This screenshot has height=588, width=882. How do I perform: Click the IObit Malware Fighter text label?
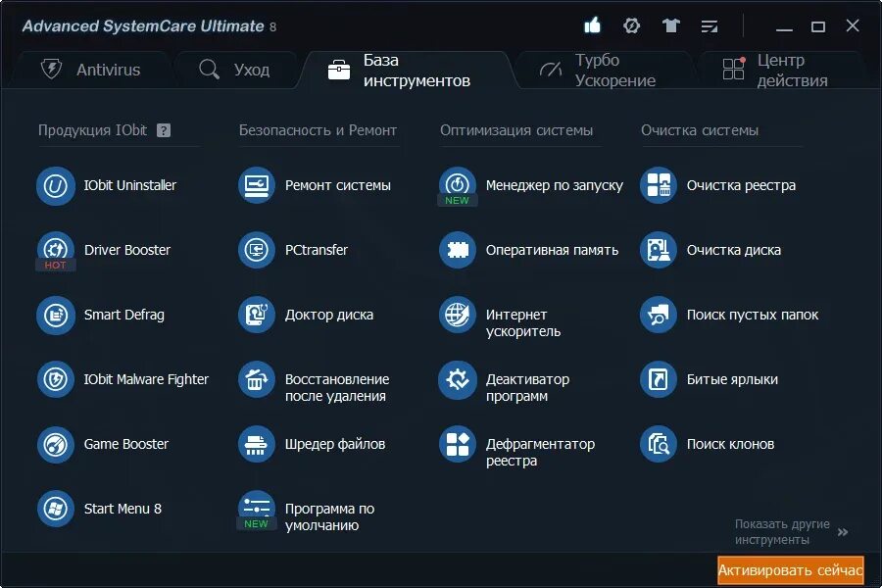tap(146, 380)
